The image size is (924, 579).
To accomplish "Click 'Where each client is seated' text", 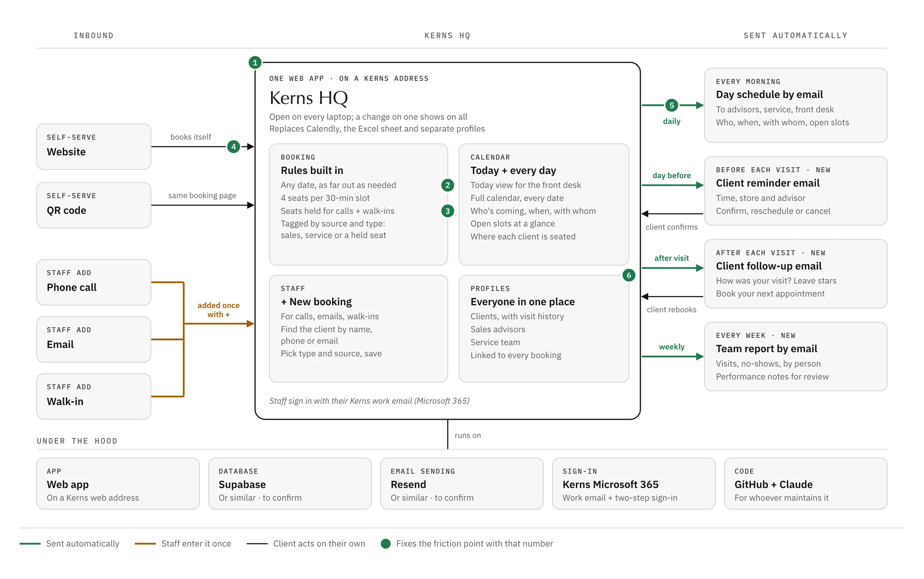I will click(x=523, y=237).
